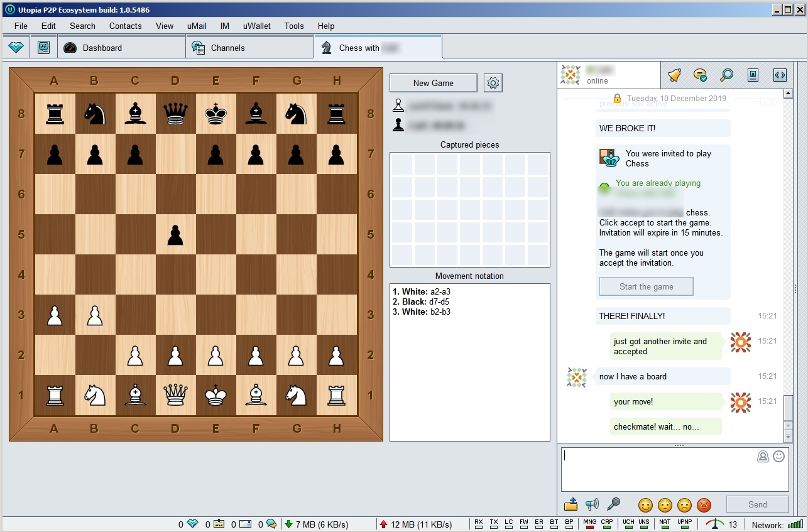Click the '3. White: b2-b3' move entry
808x532 pixels.
[422, 312]
